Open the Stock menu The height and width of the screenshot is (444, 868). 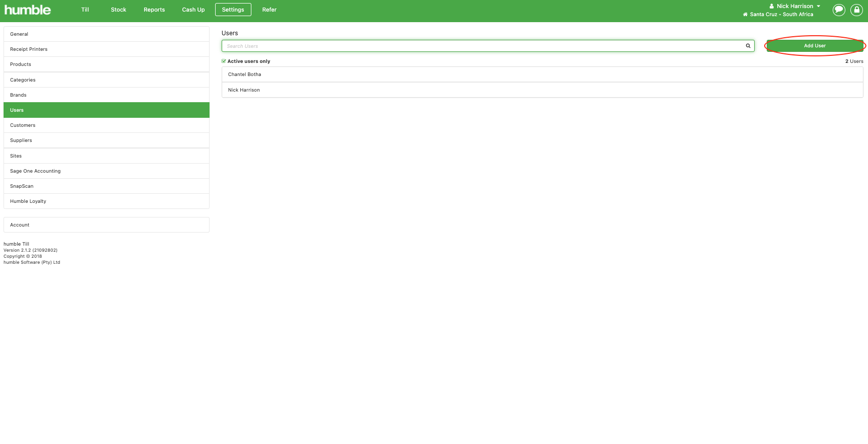click(118, 10)
